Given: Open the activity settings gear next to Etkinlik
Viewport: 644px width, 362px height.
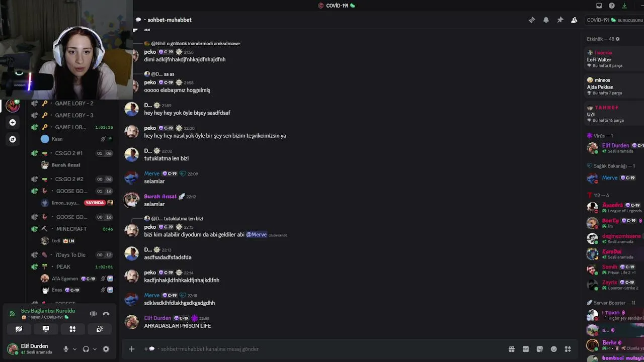Looking at the screenshot, I should (618, 39).
